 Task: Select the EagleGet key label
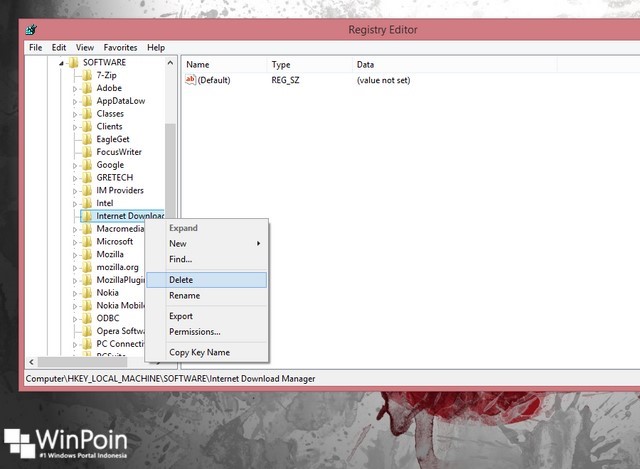click(113, 139)
